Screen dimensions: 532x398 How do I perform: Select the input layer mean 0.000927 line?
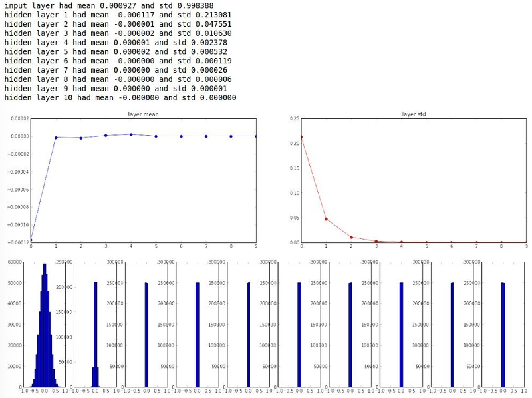click(x=109, y=5)
